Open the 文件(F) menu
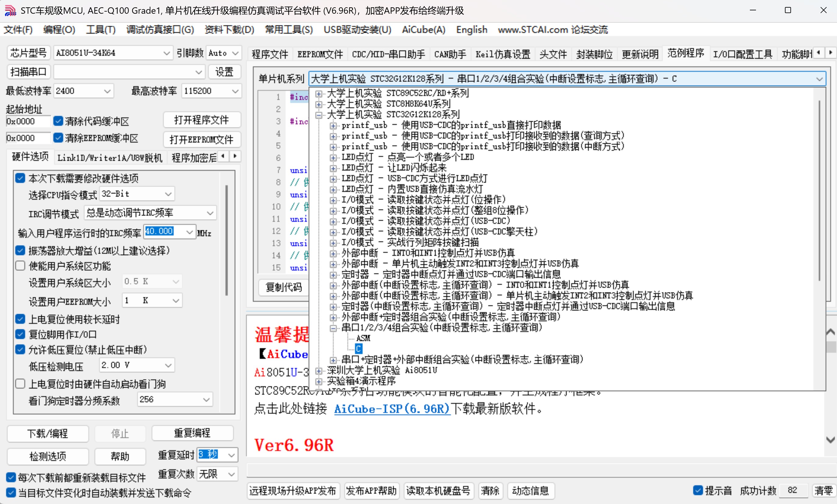The height and width of the screenshot is (504, 837). (18, 30)
